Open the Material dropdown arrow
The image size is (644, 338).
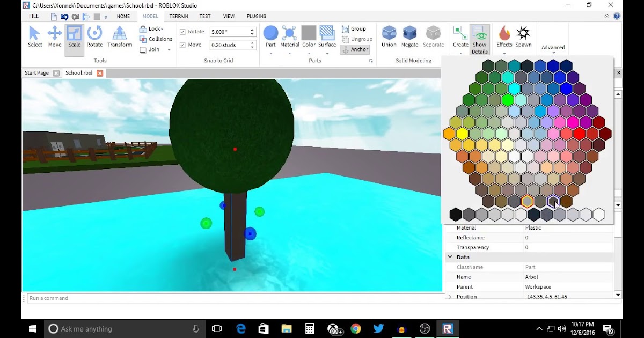click(x=290, y=53)
